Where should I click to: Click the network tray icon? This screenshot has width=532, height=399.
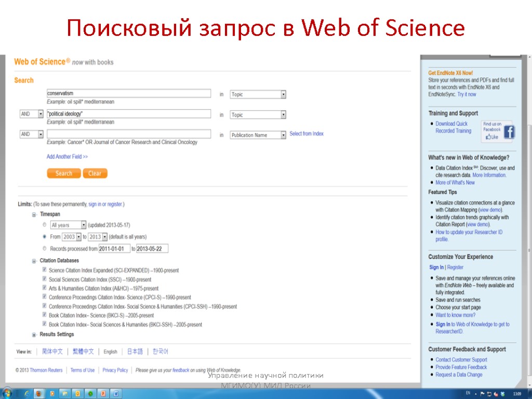click(489, 394)
